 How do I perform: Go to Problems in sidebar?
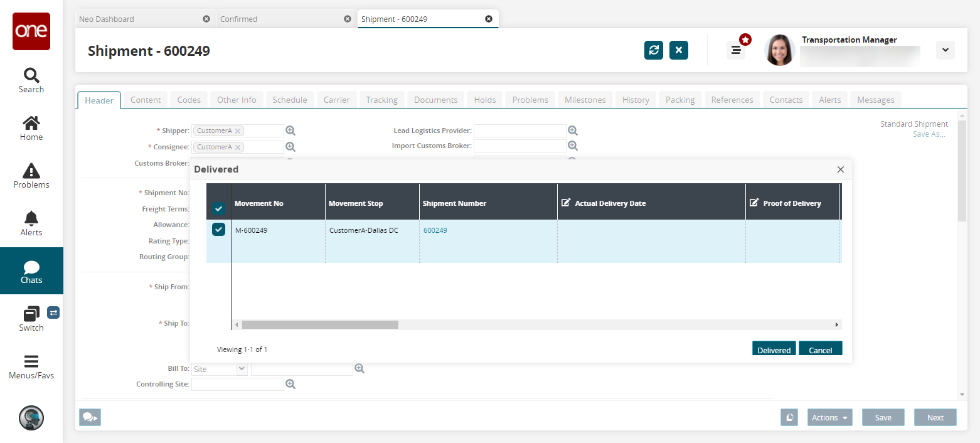point(31,176)
